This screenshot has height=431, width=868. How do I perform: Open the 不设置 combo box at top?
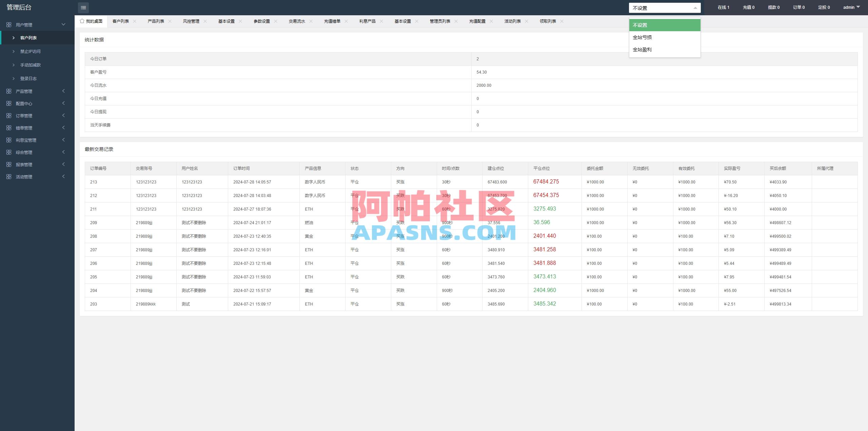click(x=664, y=7)
